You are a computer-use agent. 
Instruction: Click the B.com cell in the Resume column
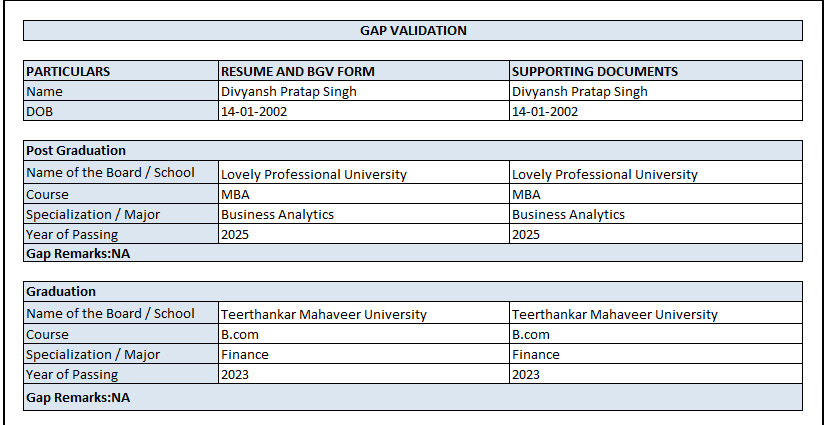(x=240, y=334)
